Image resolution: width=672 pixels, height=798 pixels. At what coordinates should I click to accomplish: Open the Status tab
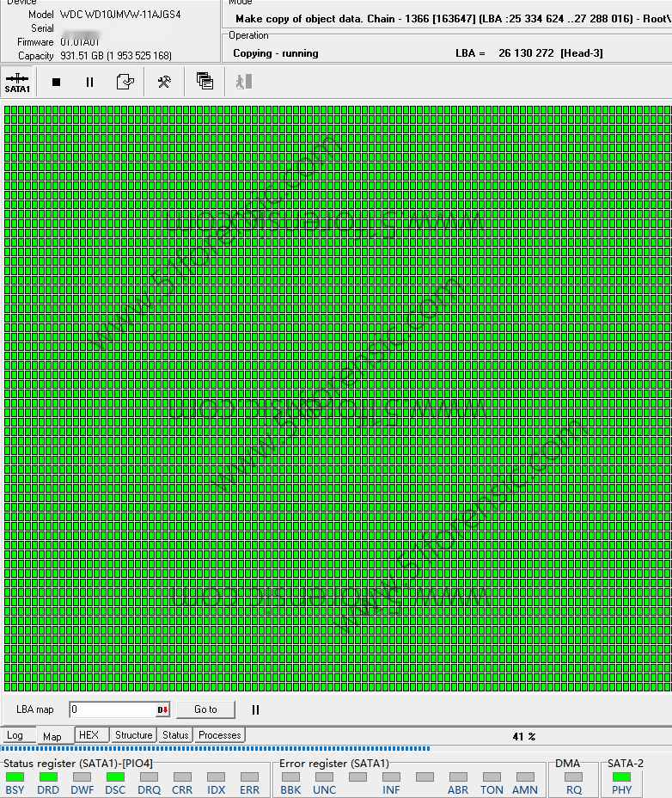(x=175, y=735)
